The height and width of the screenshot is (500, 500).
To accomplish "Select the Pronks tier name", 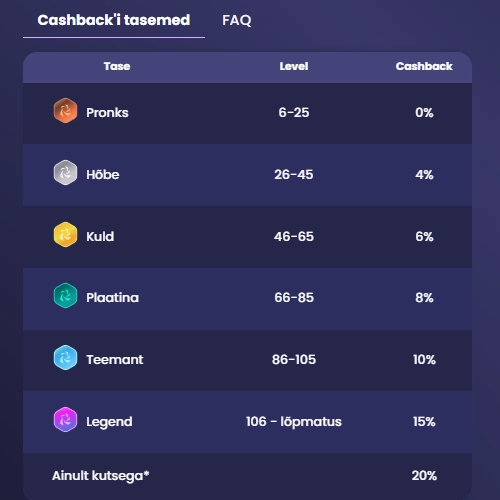I will pyautogui.click(x=107, y=113).
